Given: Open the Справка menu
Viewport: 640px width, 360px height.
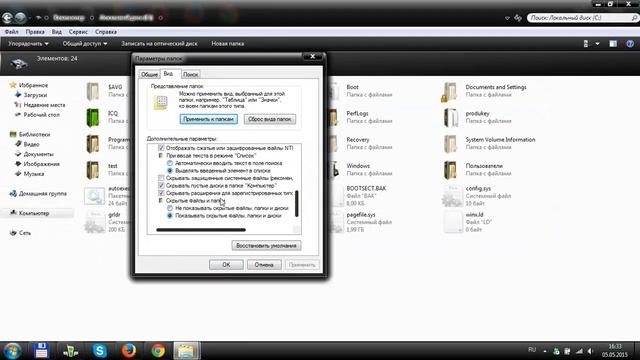Looking at the screenshot, I should tap(106, 32).
